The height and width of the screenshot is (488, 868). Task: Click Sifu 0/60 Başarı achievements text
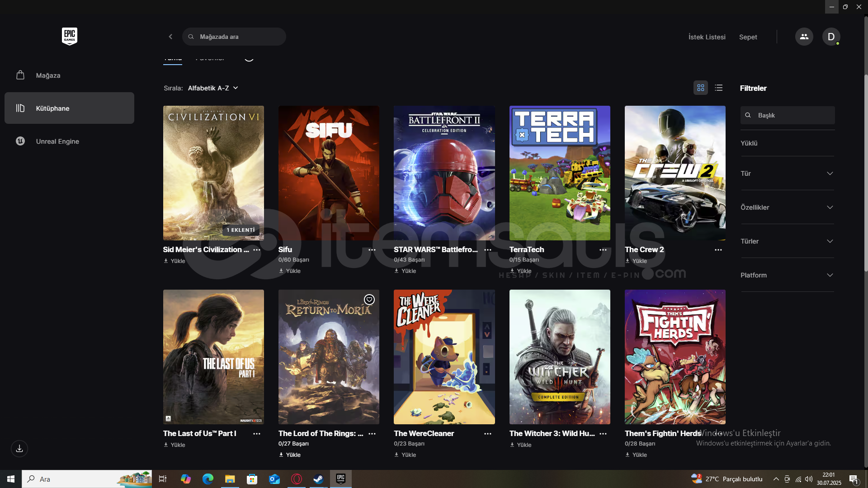point(294,260)
